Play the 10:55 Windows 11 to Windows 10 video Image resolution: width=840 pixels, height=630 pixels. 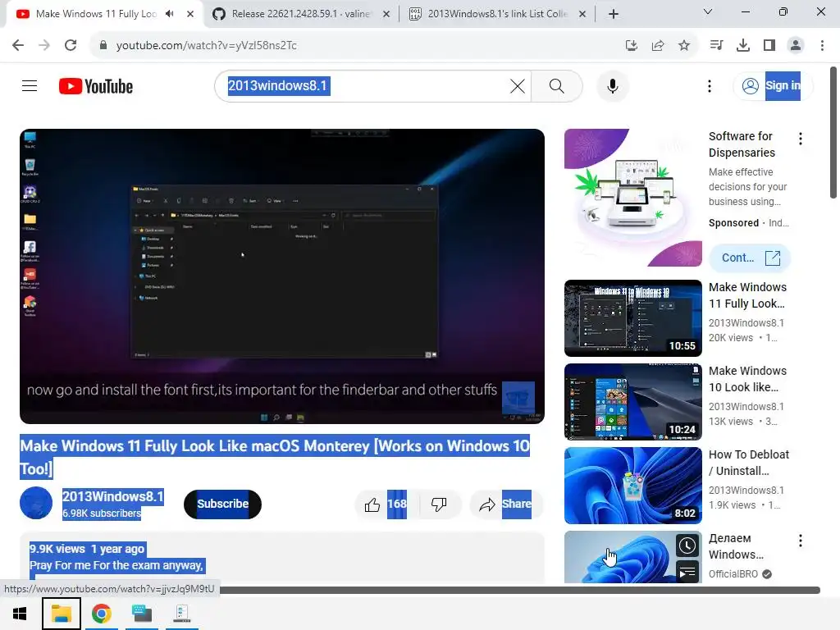coord(632,318)
